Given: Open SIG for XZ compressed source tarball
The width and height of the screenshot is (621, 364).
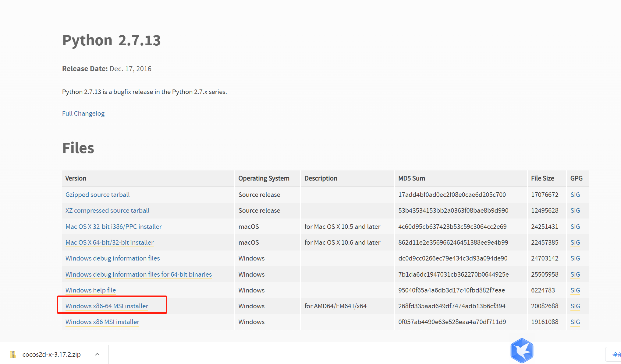Looking at the screenshot, I should point(575,211).
